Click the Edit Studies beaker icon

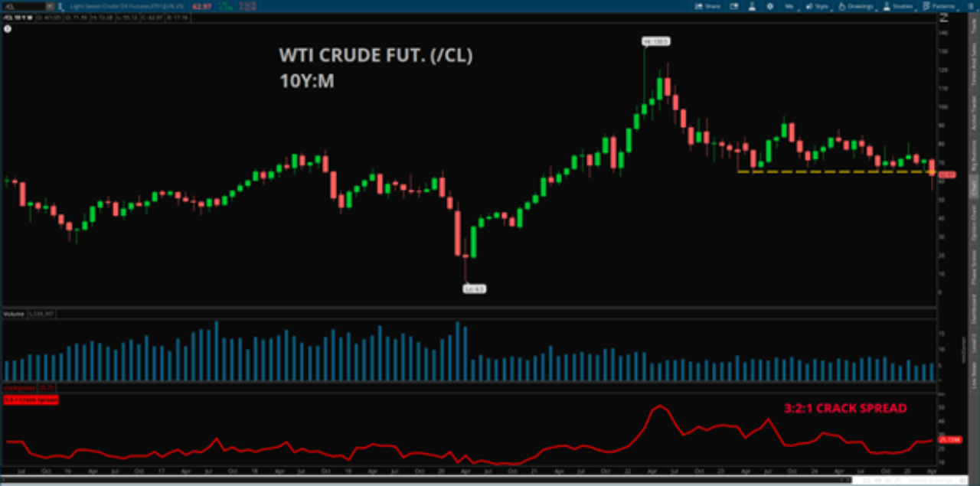tap(752, 6)
